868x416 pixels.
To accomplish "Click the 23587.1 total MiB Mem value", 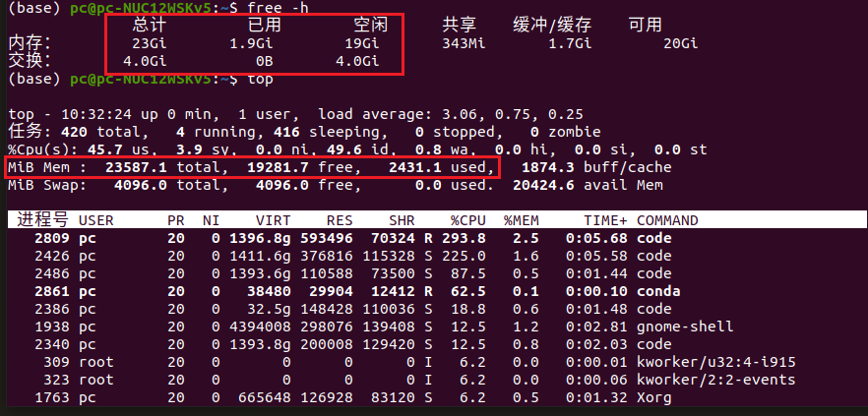I will click(x=136, y=167).
